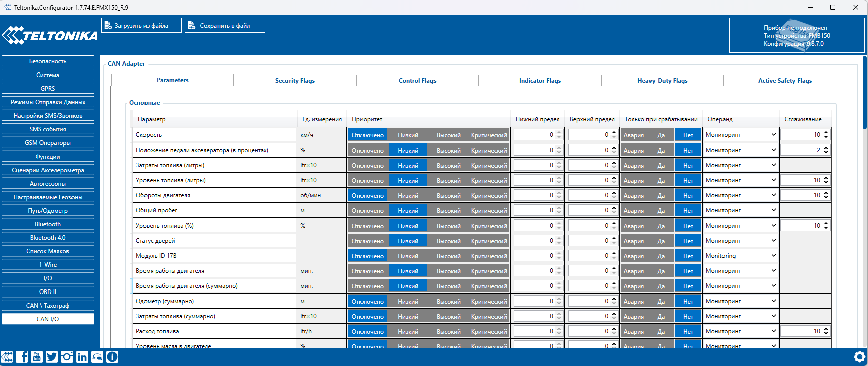Increase Сглаживание value for Скорость row

(826, 132)
